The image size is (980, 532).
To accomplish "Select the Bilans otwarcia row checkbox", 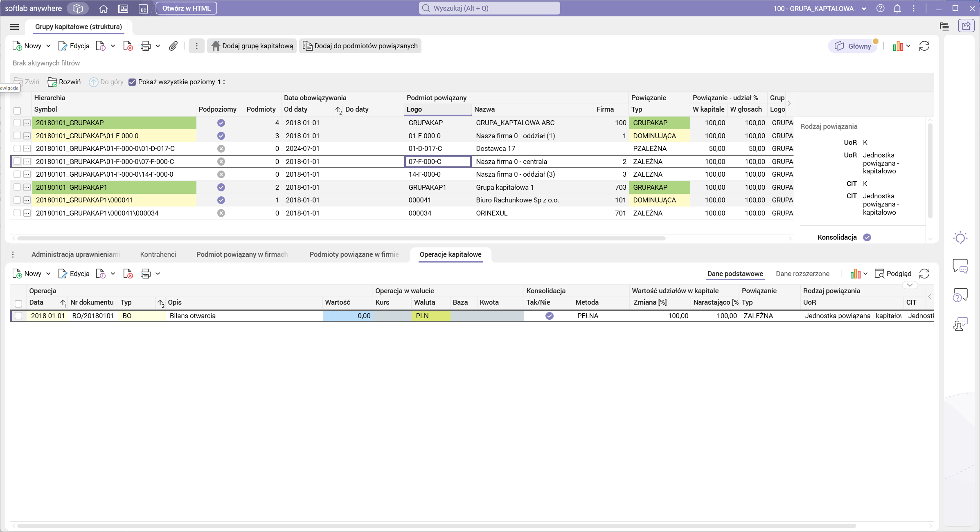I will (18, 316).
